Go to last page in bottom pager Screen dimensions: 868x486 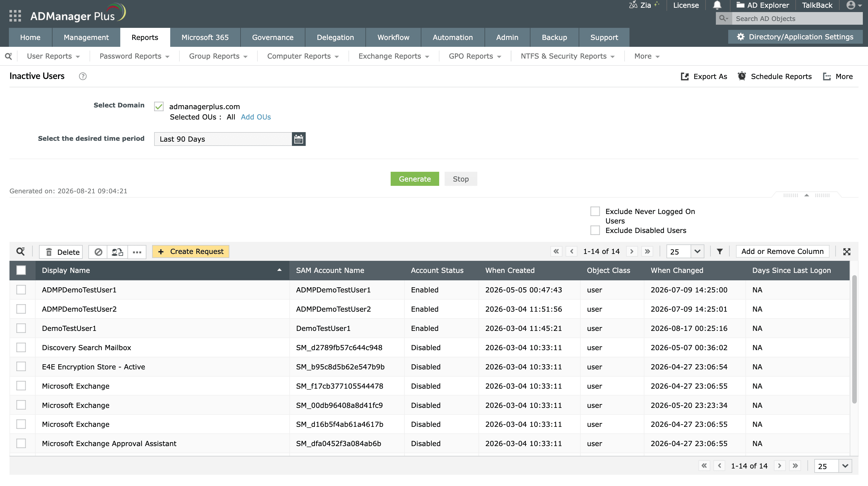click(795, 466)
